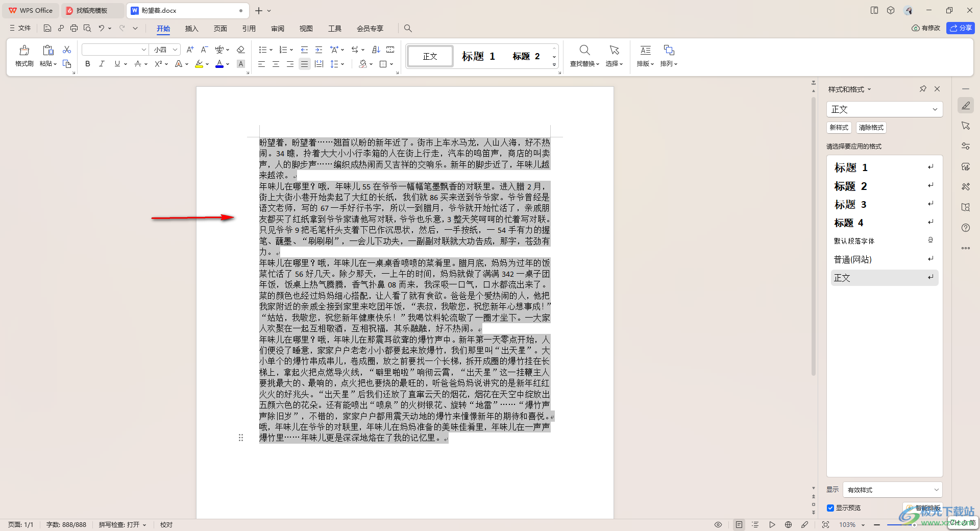Switch to the 审阅 tab
This screenshot has height=531, width=980.
coord(277,29)
